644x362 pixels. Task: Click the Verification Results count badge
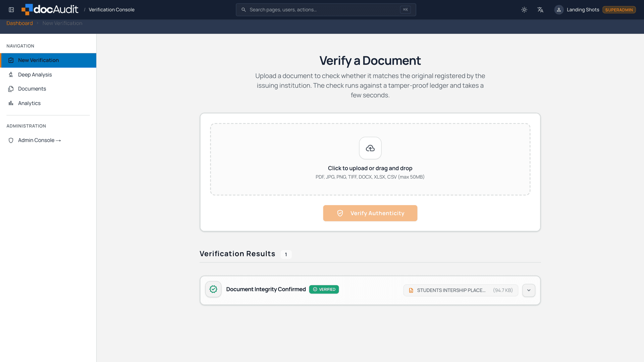tap(286, 254)
